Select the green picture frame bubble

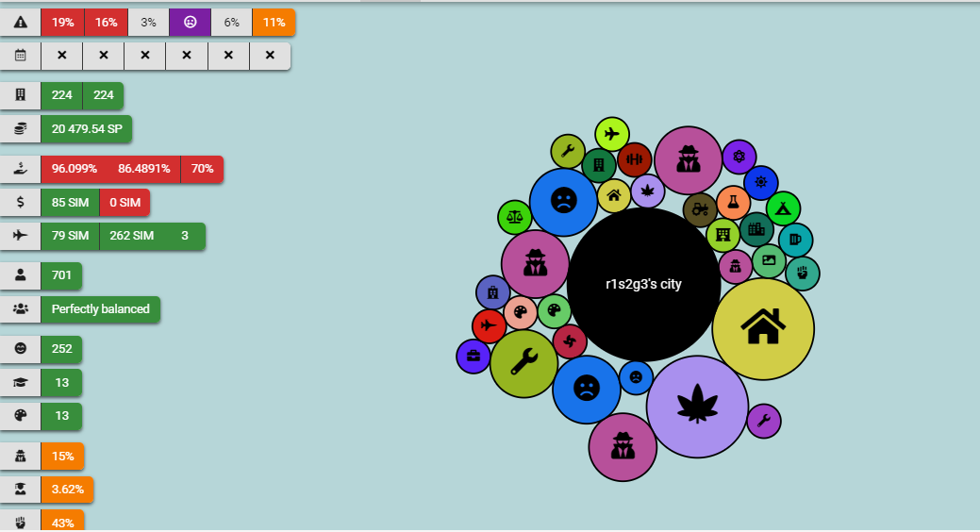click(x=769, y=260)
